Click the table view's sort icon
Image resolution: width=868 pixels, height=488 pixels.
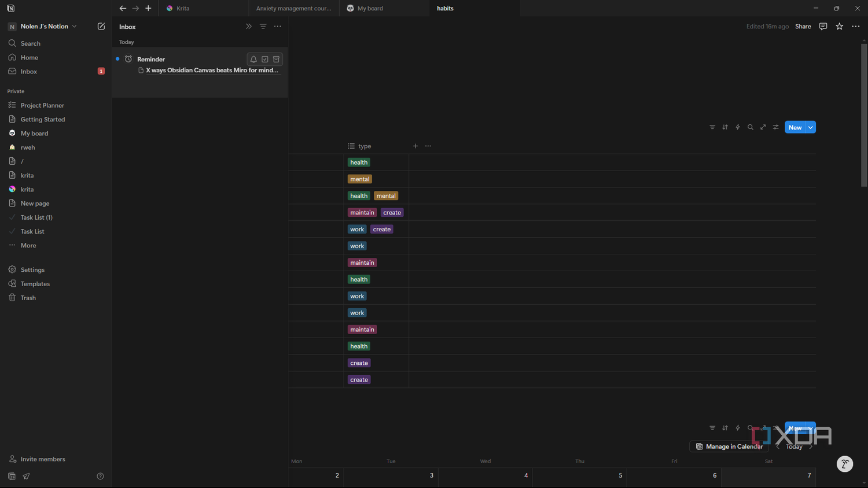725,127
